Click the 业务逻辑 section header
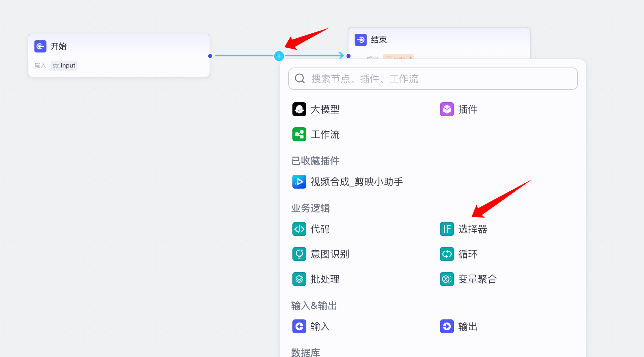 pos(310,208)
